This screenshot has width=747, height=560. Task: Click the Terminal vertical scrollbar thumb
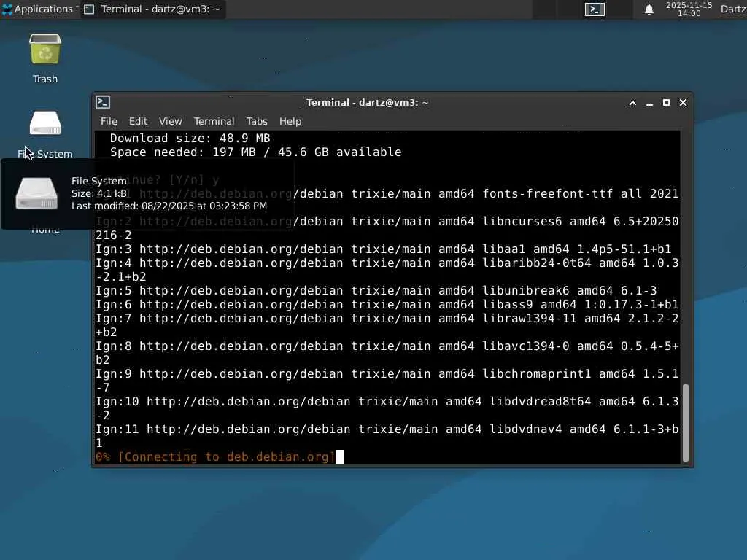pos(686,423)
